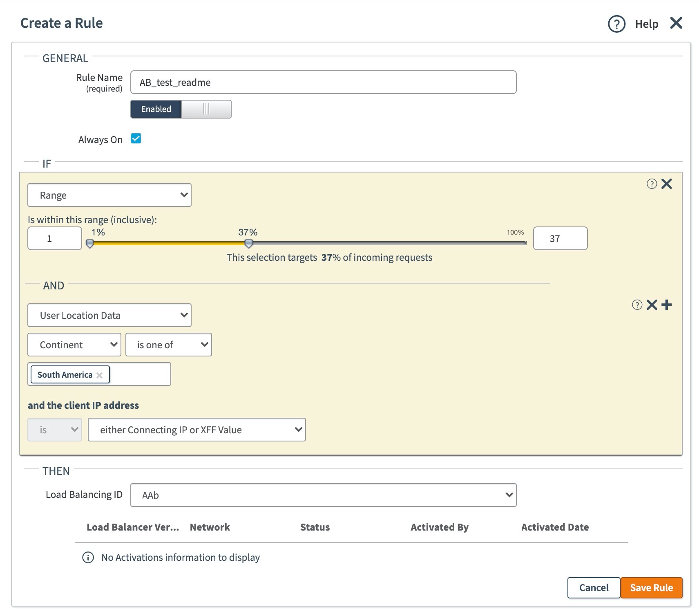Uncheck the Always On checkbox
Screen dimensions: 699x616
click(x=136, y=139)
